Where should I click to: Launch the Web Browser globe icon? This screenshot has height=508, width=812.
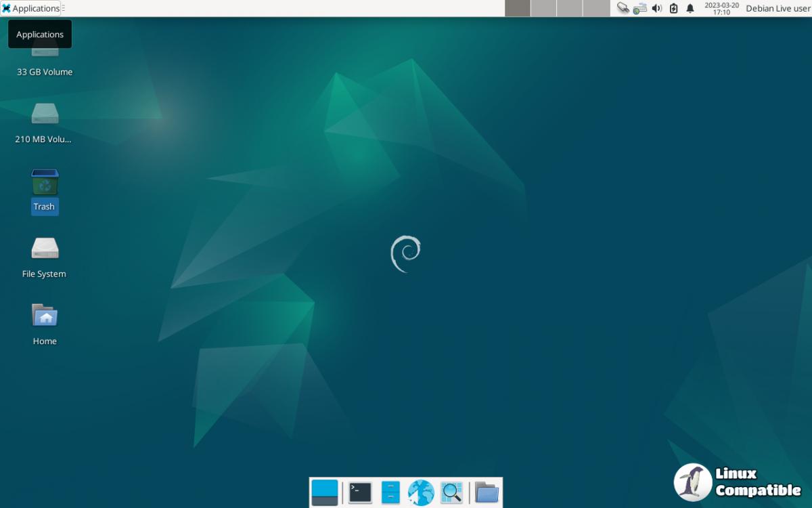(421, 492)
